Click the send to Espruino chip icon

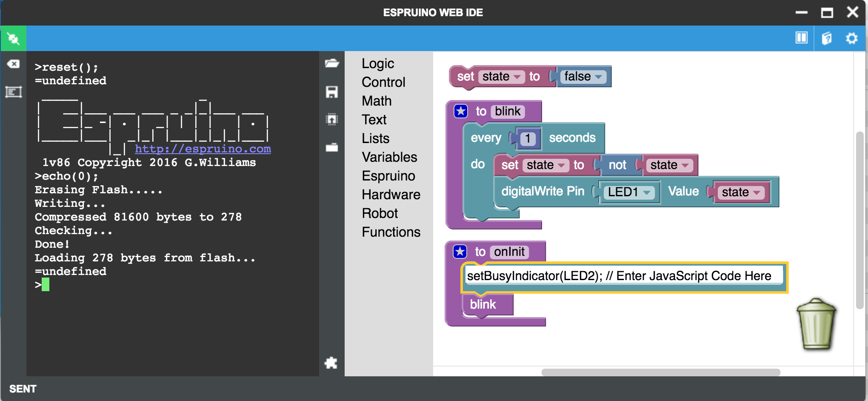click(332, 119)
